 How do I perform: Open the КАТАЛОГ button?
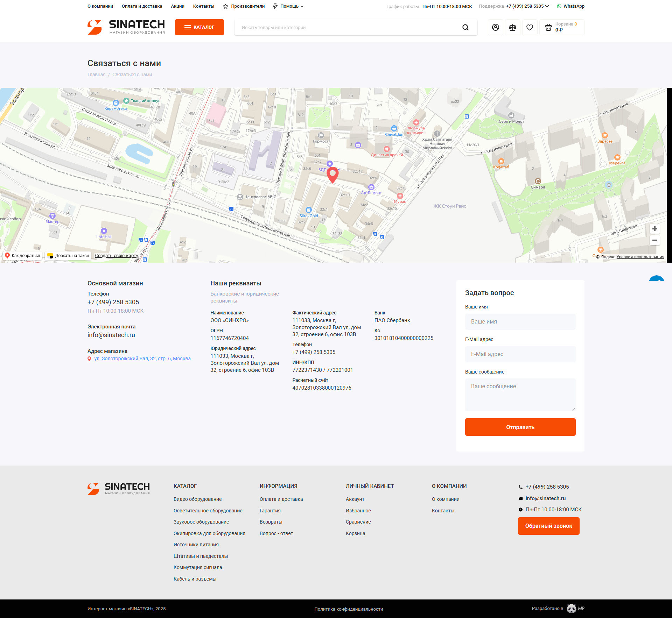click(199, 27)
